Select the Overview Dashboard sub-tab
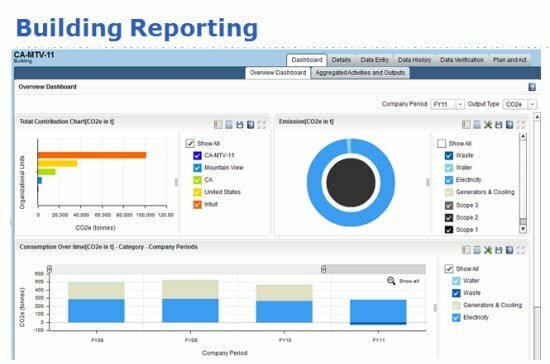Screen dimensions: 550x364 coord(278,73)
